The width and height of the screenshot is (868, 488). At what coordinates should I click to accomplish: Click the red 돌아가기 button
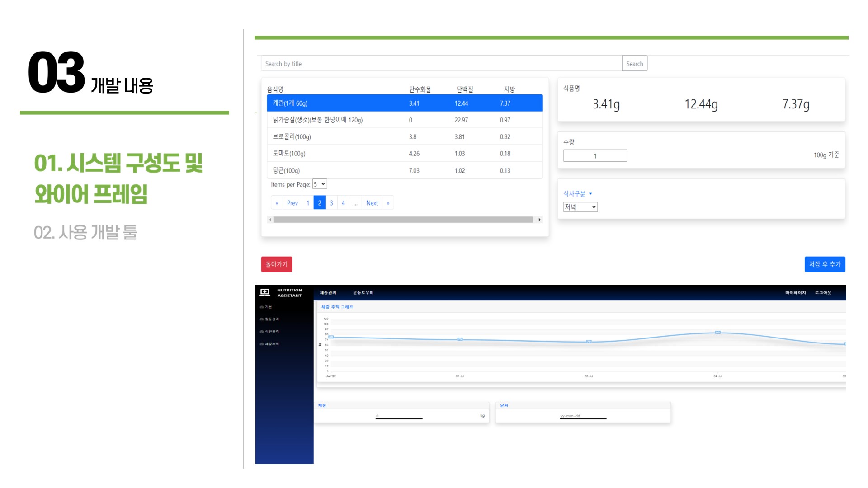pos(277,264)
